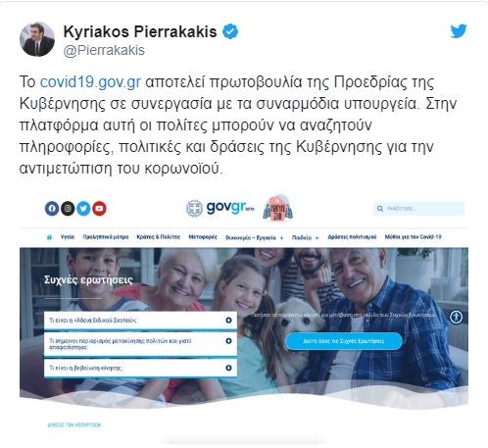Open the YouTube social icon
This screenshot has width=488, height=448.
pos(99,208)
